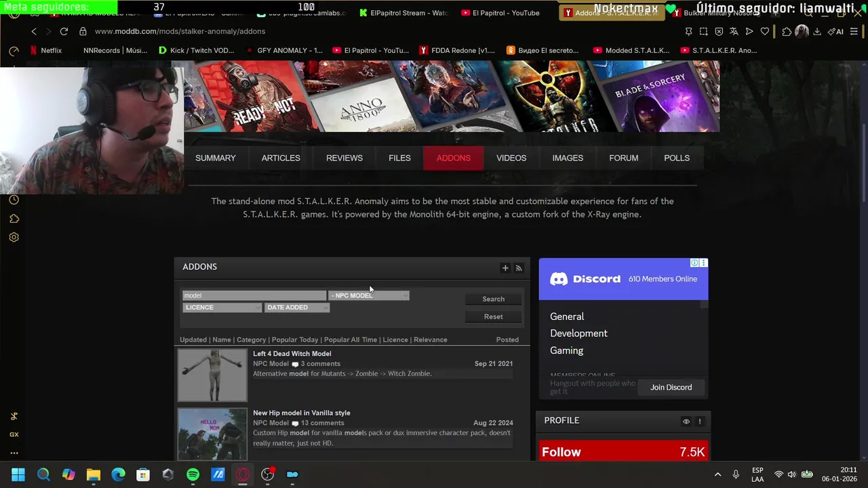868x488 pixels.
Task: Open the ARTICLES tab
Action: point(281,158)
